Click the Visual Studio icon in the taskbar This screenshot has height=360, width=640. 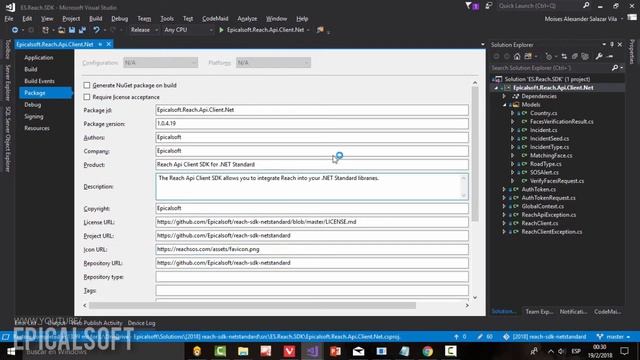(x=313, y=351)
